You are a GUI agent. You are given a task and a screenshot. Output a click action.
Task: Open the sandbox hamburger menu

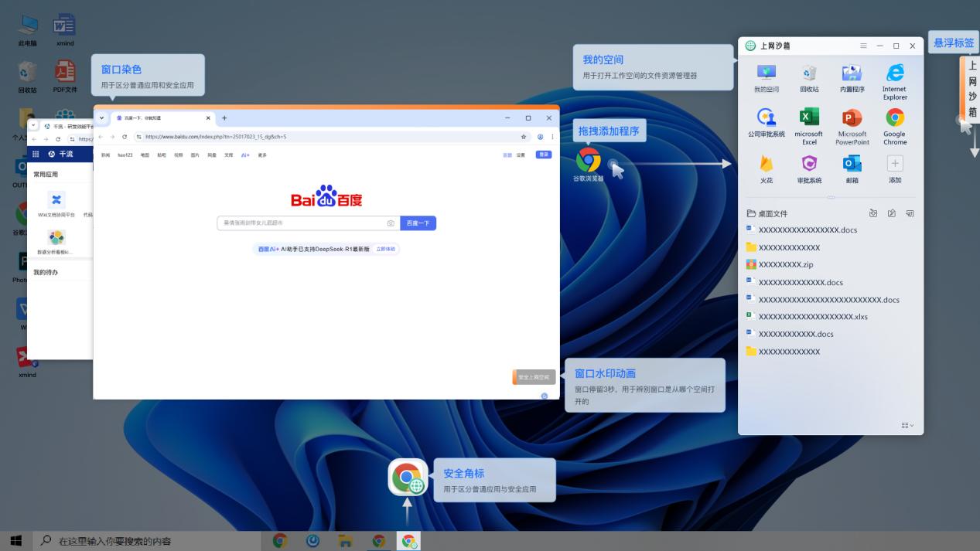(863, 46)
